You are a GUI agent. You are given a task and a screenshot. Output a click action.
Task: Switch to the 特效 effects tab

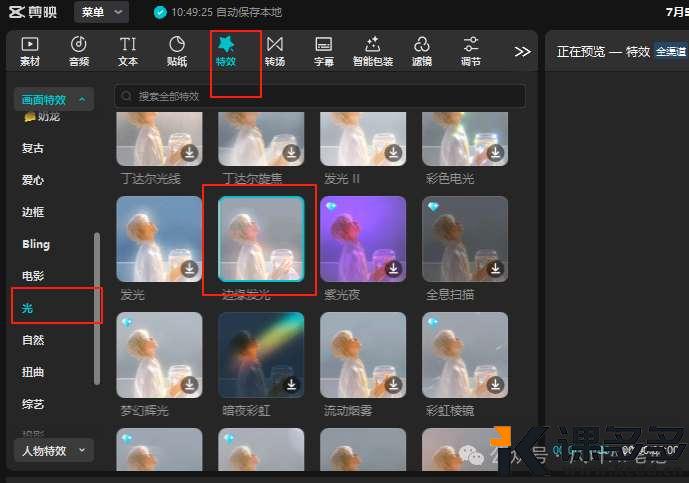click(226, 51)
